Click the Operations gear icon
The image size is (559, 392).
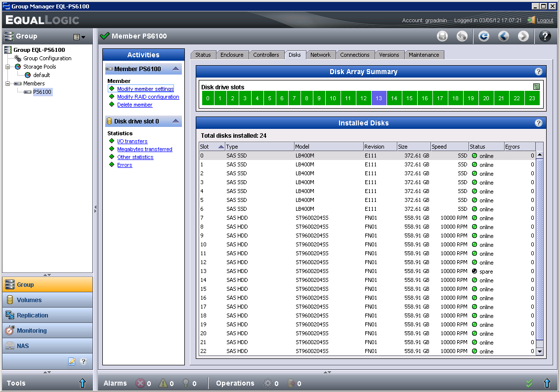pyautogui.click(x=268, y=383)
